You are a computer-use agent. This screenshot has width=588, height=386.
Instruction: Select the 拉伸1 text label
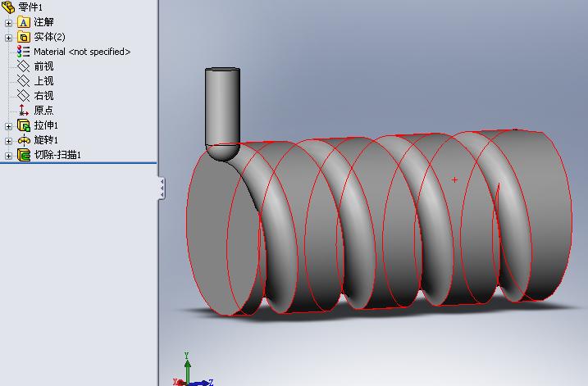click(x=46, y=125)
